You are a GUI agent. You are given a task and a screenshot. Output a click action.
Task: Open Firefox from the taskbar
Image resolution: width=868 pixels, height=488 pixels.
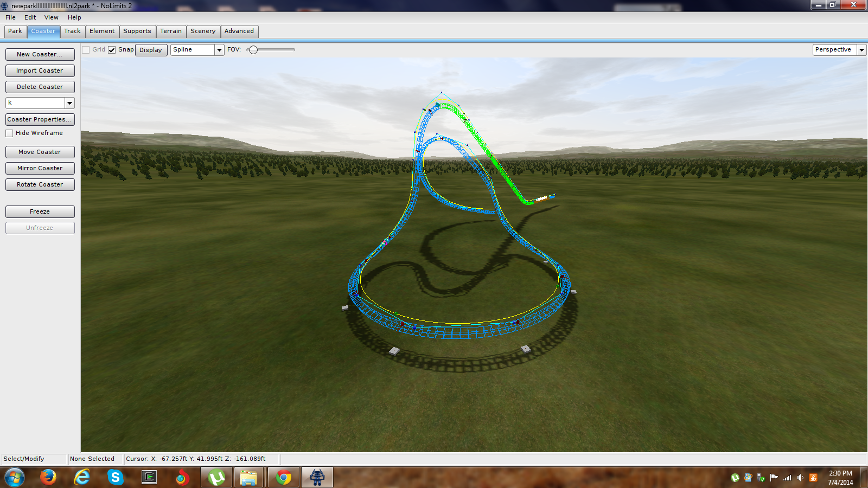(48, 477)
